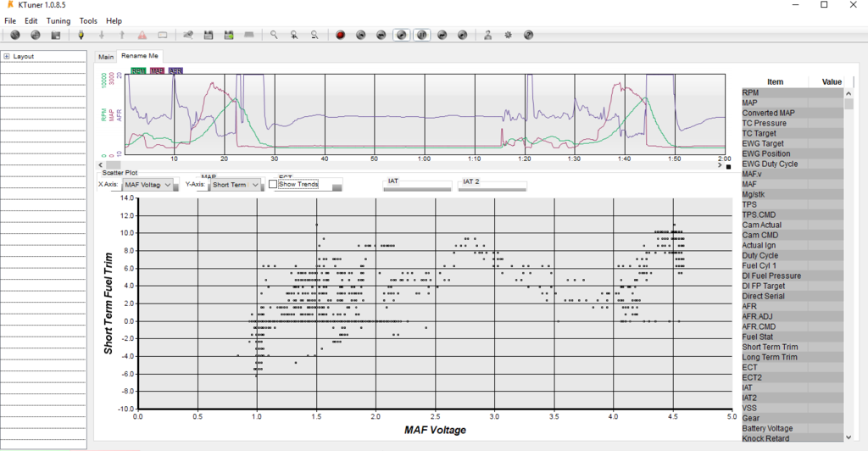
Task: Click the fast-forward double-arrow playback icon
Action: click(442, 35)
